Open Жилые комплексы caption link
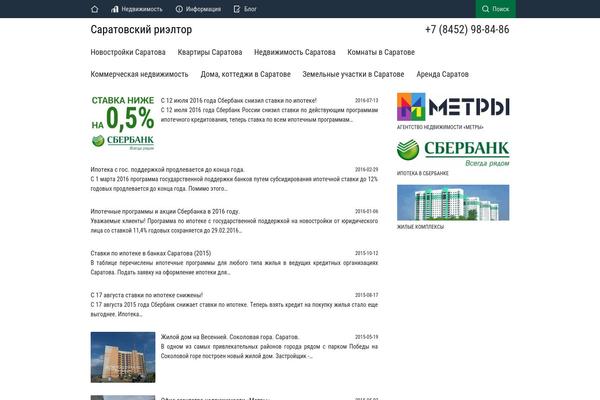Viewport: 600px width, 400px height. point(420,227)
